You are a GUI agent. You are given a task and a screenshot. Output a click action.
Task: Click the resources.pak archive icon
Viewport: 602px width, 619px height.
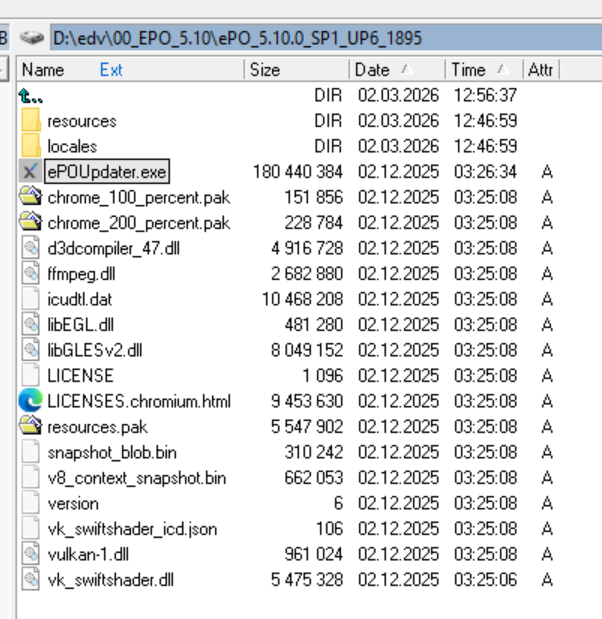click(30, 427)
